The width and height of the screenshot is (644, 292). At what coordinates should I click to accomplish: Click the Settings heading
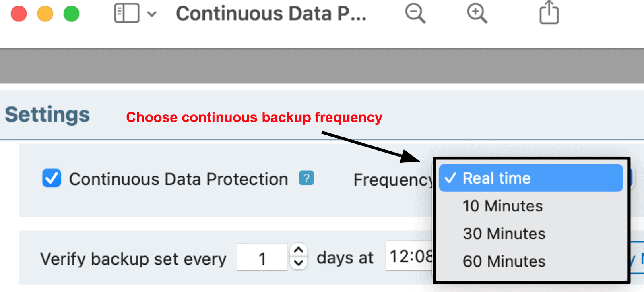[x=47, y=114]
